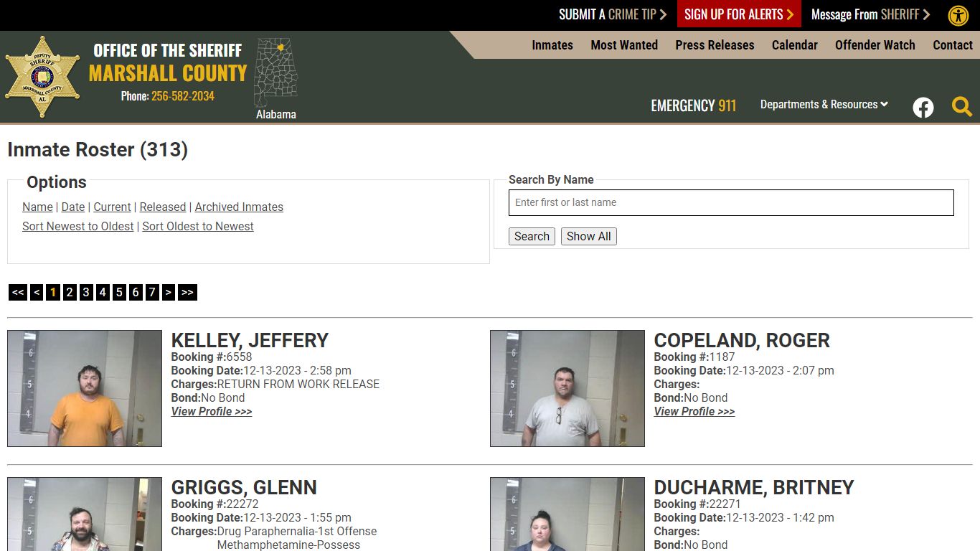Go to previous page with <
The height and width of the screenshot is (551, 980).
click(x=37, y=292)
